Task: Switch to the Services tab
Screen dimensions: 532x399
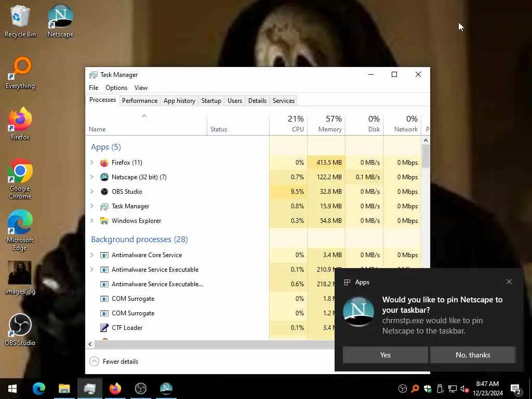Action: click(283, 101)
